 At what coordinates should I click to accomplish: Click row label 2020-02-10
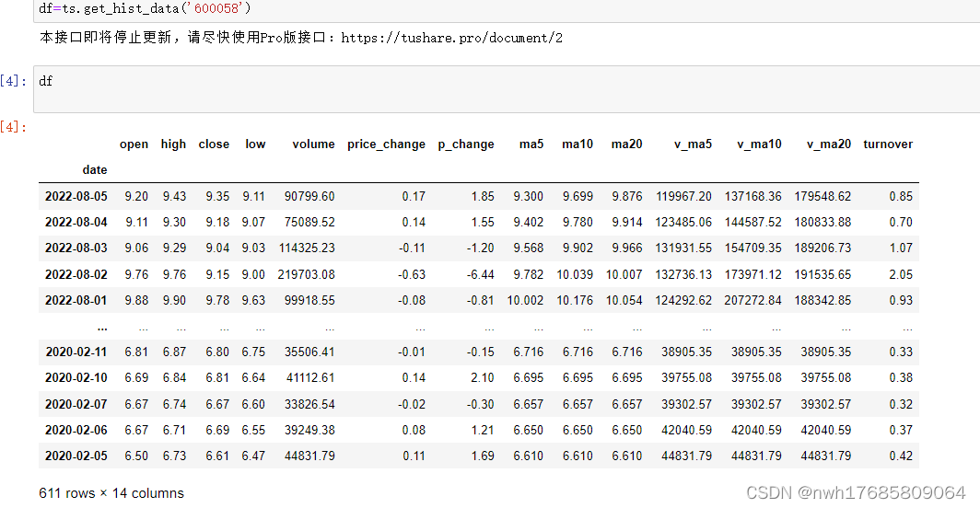coord(76,378)
